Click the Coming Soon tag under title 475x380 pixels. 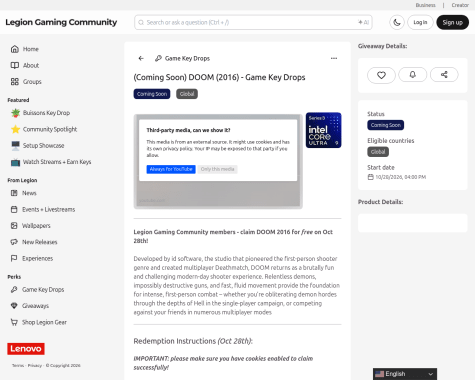(x=152, y=94)
